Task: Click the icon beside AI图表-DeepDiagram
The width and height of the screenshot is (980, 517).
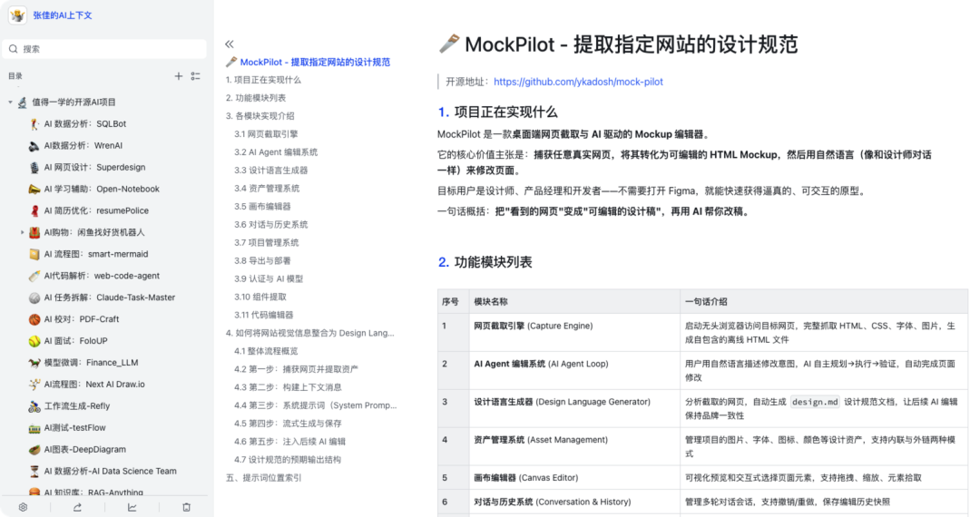Action: [34, 450]
